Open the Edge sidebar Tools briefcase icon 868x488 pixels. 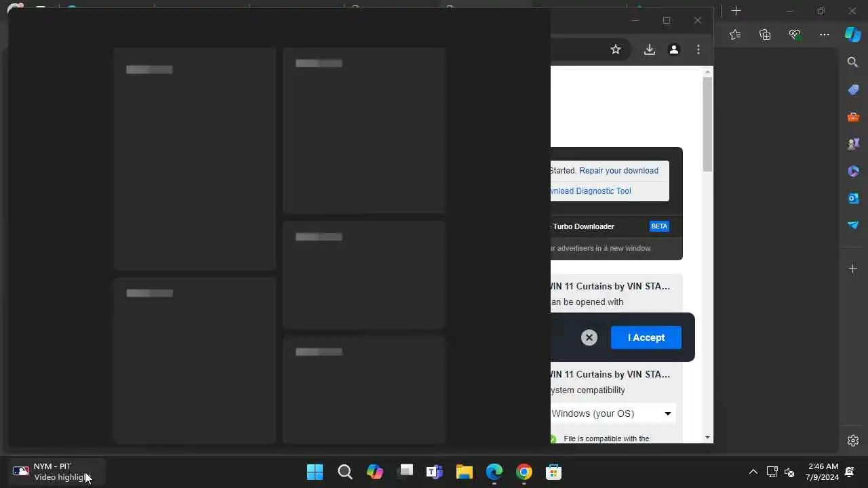point(853,117)
